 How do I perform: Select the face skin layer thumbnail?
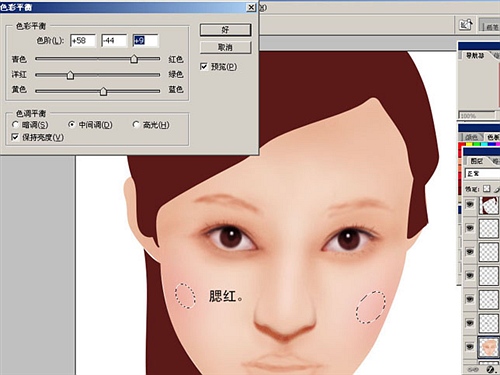pyautogui.click(x=489, y=347)
